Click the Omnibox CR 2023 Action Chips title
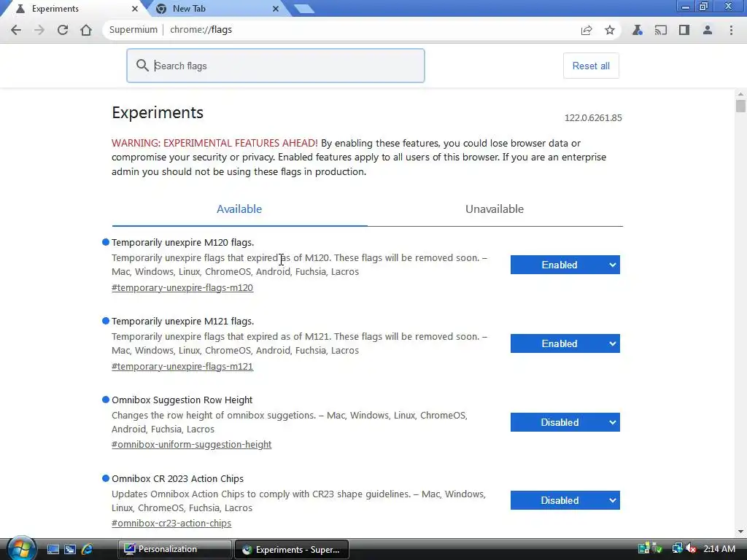 click(177, 478)
